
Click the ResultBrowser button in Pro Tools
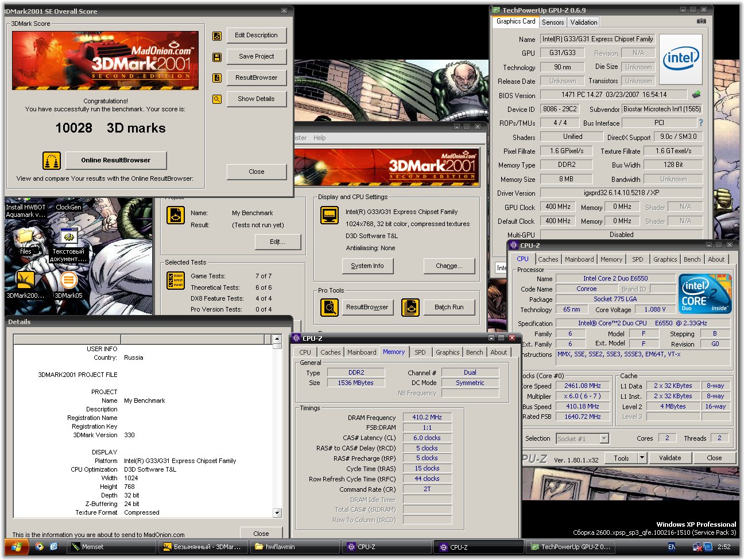[367, 308]
